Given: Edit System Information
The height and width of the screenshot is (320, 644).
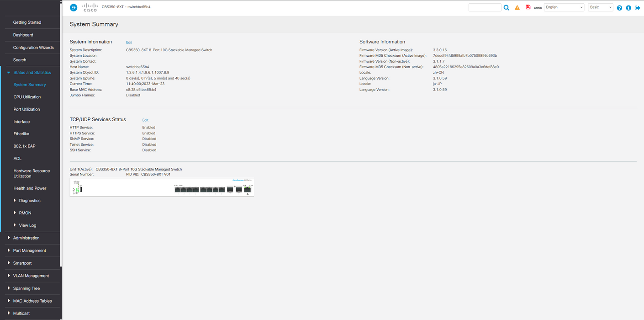Looking at the screenshot, I should (129, 43).
